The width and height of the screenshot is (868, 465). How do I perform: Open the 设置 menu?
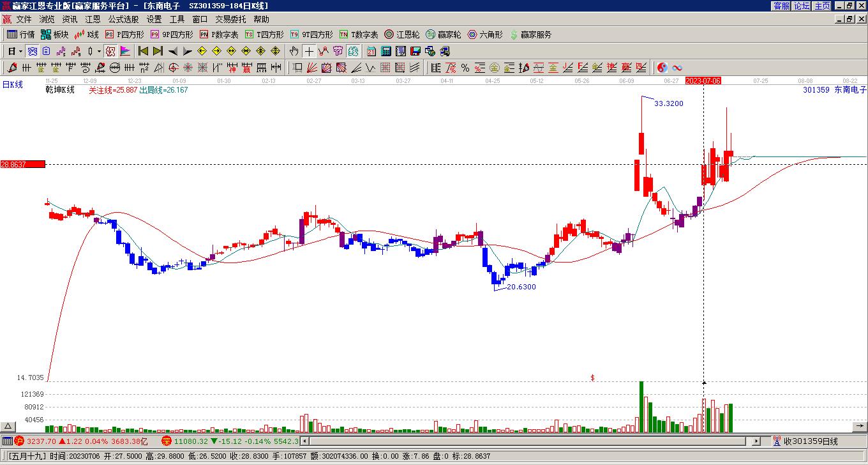pos(154,19)
